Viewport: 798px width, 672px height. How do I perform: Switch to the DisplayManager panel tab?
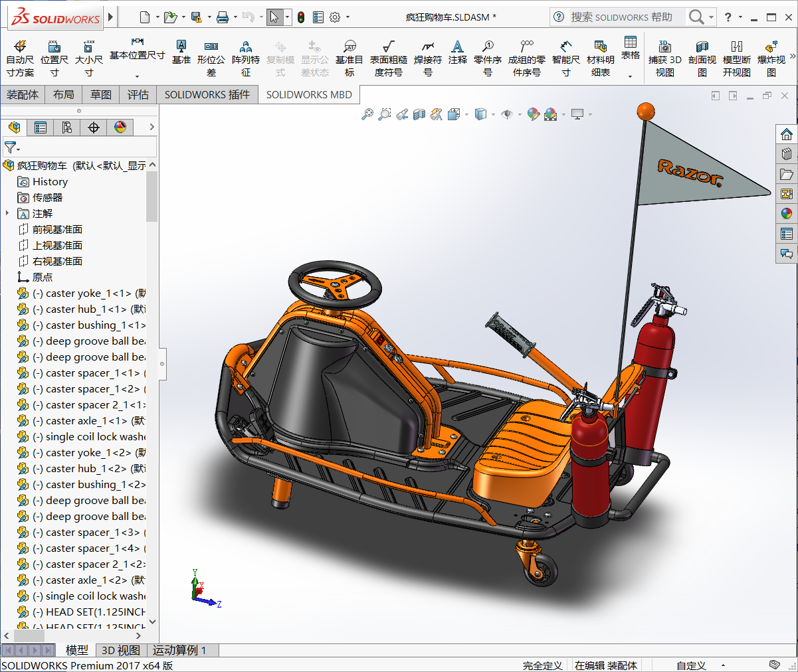(120, 127)
